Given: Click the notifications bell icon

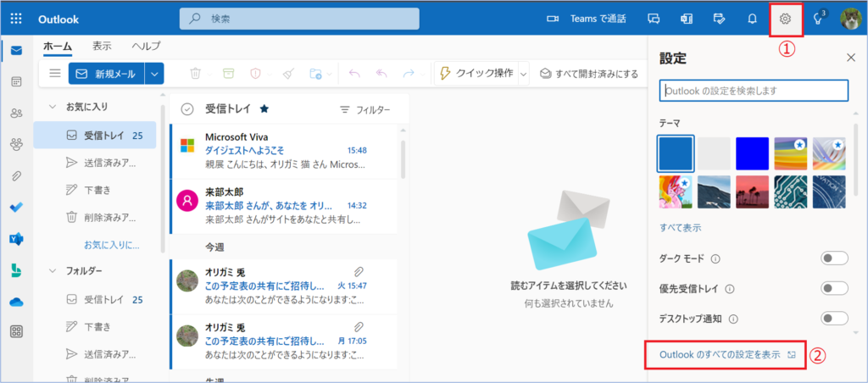Looking at the screenshot, I should (752, 19).
